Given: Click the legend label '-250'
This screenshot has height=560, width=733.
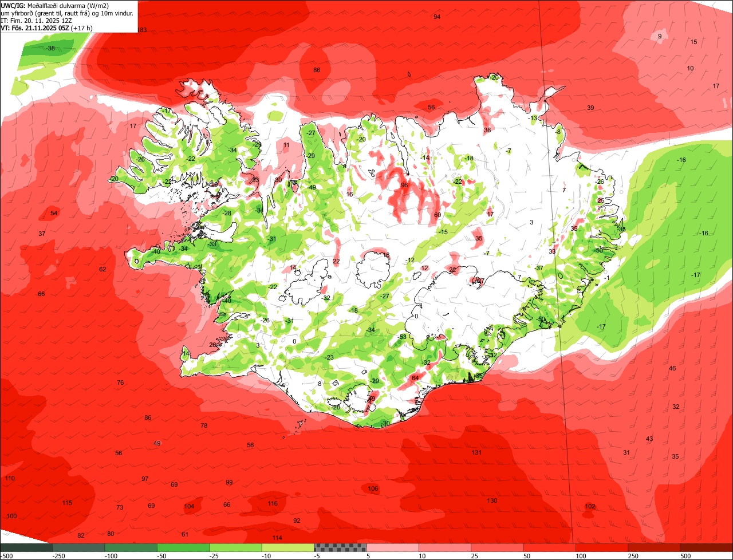Looking at the screenshot, I should pos(57,555).
